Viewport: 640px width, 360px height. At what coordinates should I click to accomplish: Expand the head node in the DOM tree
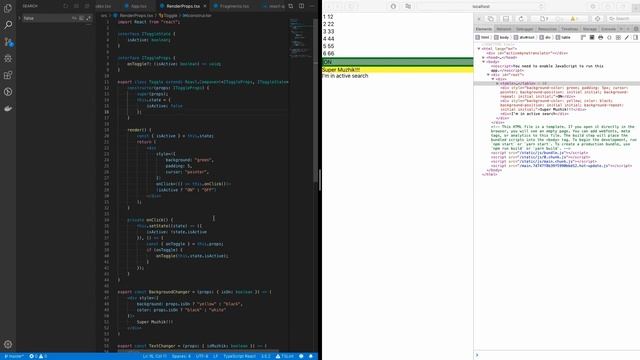(x=484, y=58)
